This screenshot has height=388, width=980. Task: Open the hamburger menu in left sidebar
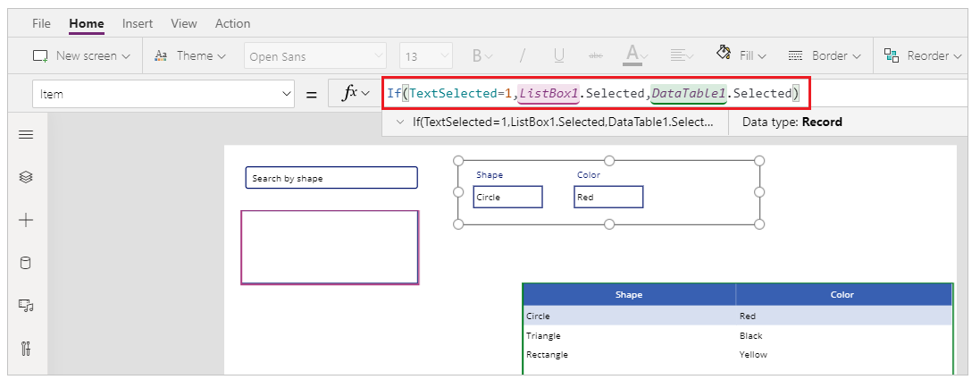tap(26, 134)
